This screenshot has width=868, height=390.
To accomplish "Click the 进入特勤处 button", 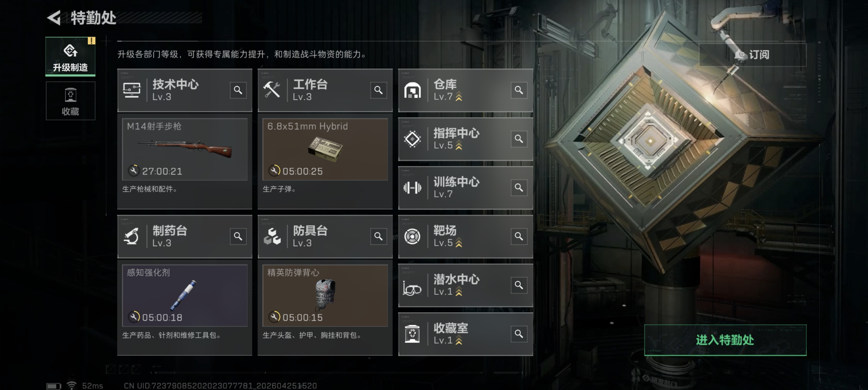I will click(x=725, y=340).
